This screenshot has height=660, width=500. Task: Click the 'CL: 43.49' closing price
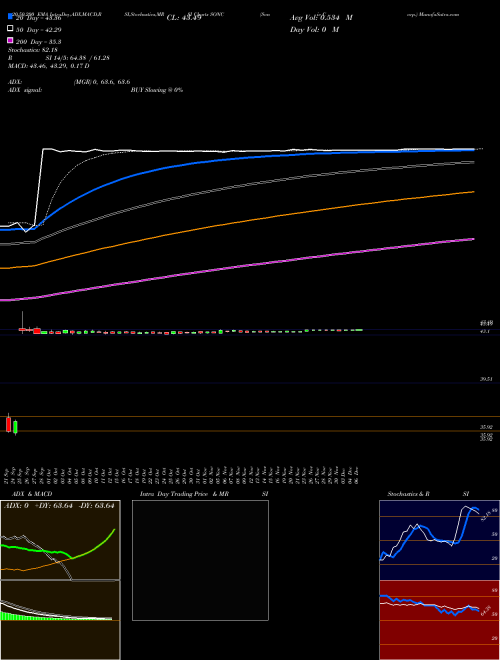pos(184,18)
